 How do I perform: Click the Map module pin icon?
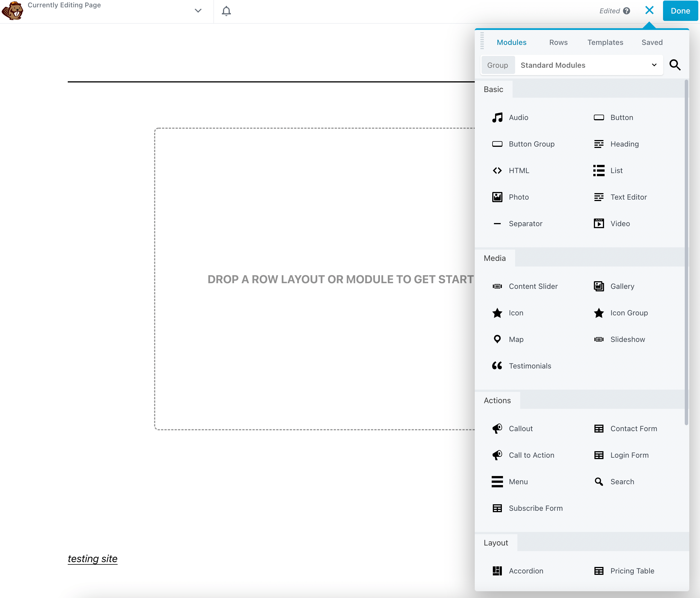pyautogui.click(x=497, y=339)
